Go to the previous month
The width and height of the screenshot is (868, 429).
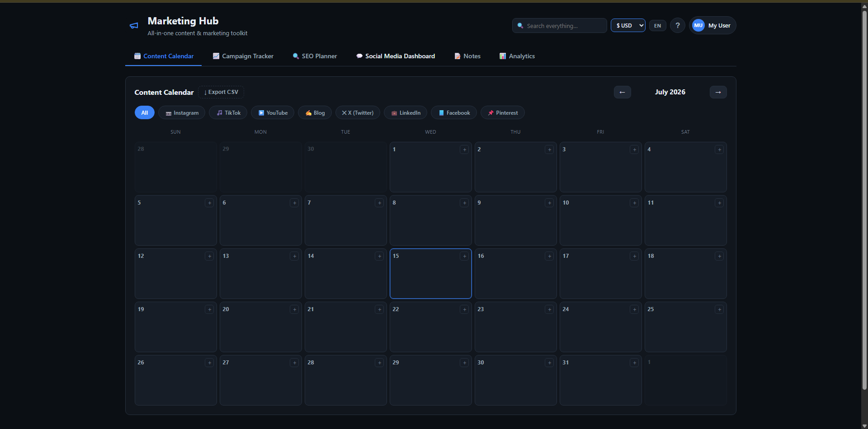(623, 92)
